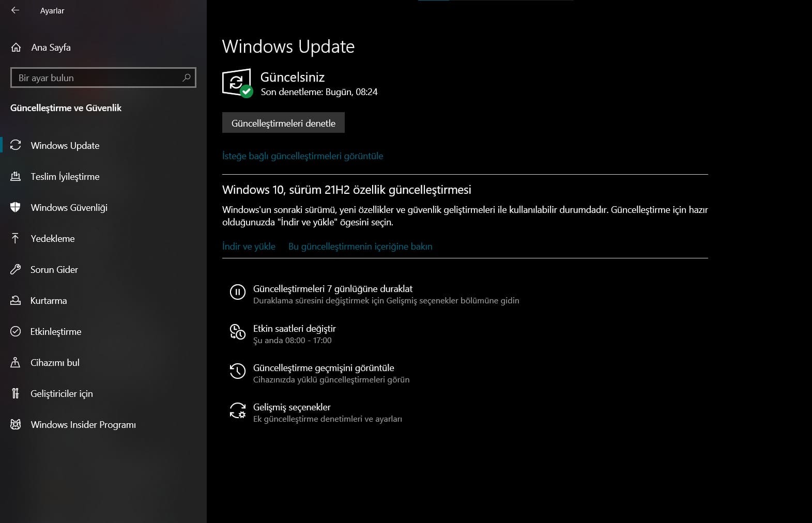Click the Güncelsiniz status text
This screenshot has height=523, width=812.
click(x=293, y=77)
